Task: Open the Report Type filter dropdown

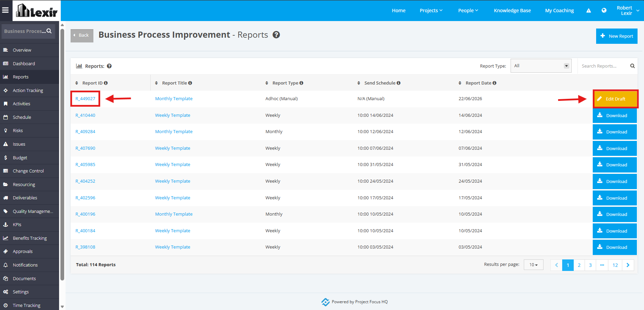Action: 541,66
